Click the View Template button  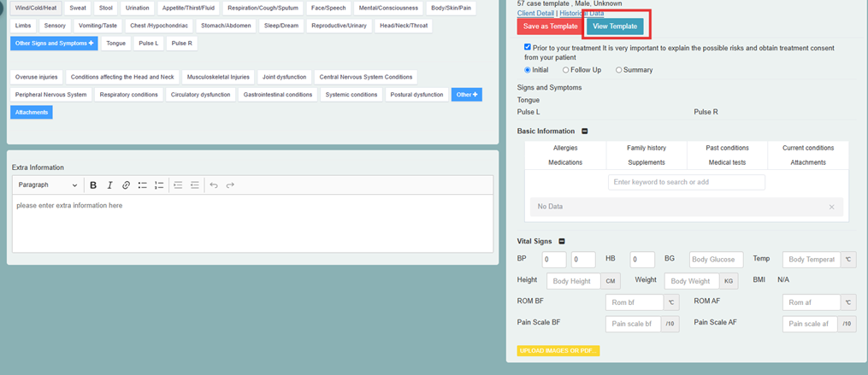(614, 26)
